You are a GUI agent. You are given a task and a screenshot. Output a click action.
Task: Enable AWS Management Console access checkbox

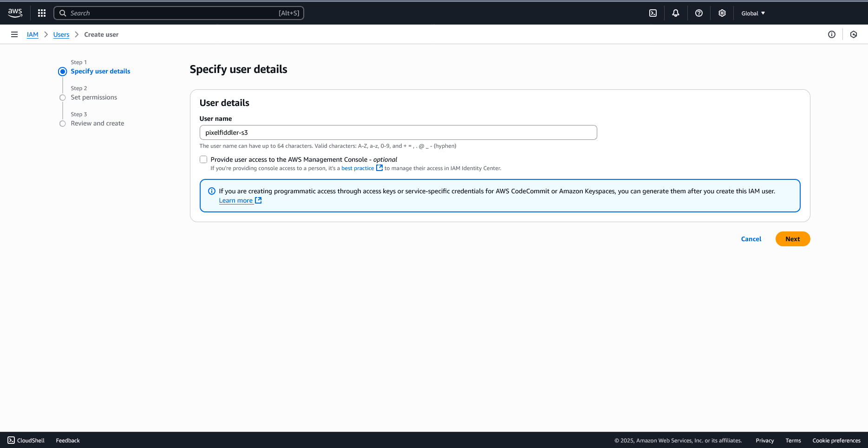[203, 159]
